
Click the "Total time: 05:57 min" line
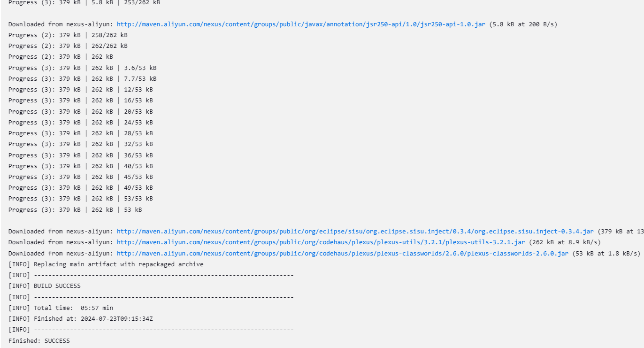pyautogui.click(x=73, y=308)
